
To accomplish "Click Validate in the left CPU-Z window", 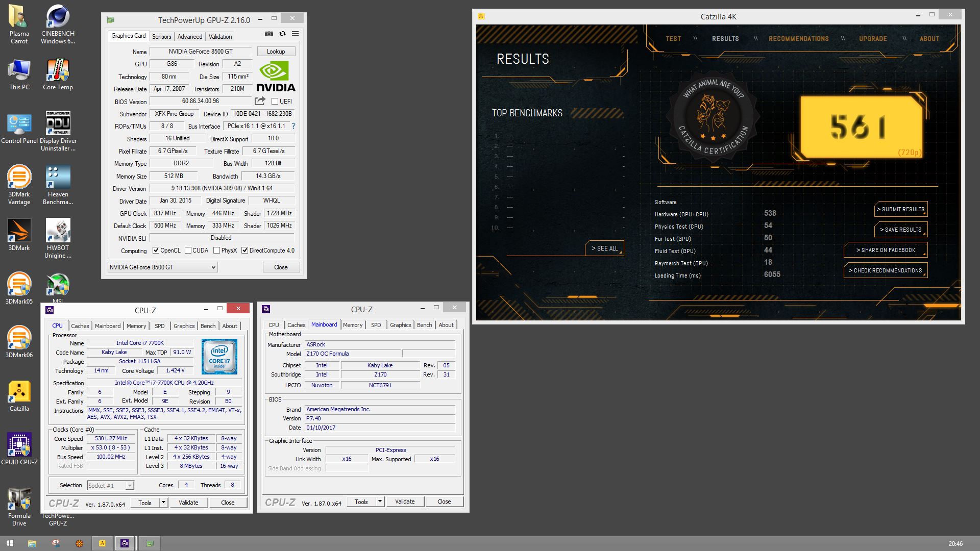I will point(188,503).
